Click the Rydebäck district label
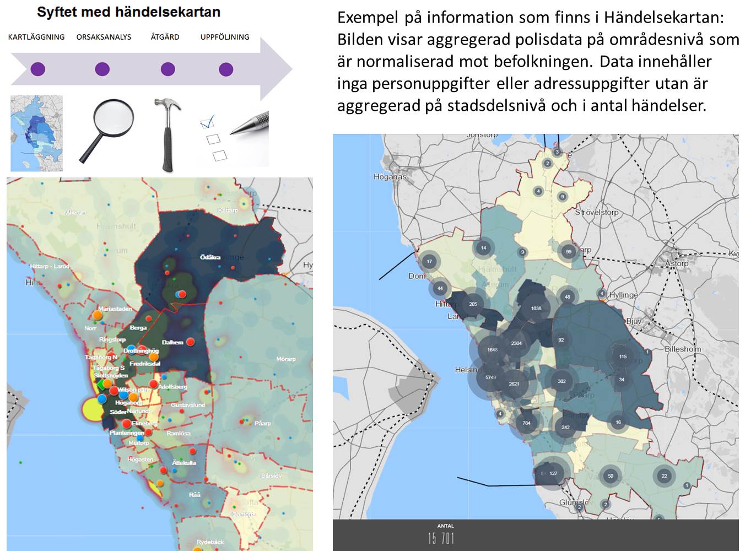This screenshot has height=551, width=756. click(x=210, y=542)
